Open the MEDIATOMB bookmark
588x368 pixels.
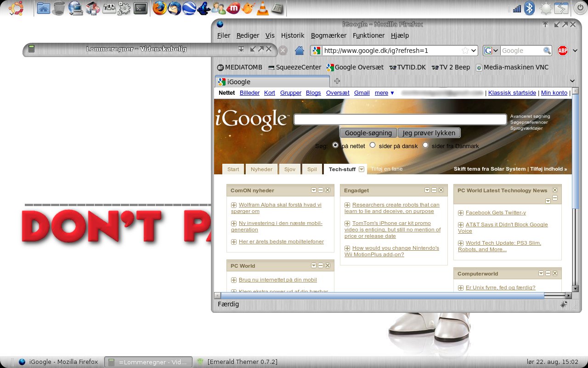239,67
